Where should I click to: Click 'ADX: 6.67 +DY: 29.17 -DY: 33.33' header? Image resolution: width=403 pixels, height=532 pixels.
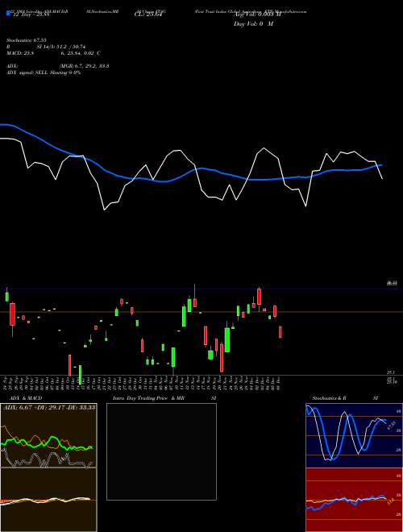coord(49,407)
